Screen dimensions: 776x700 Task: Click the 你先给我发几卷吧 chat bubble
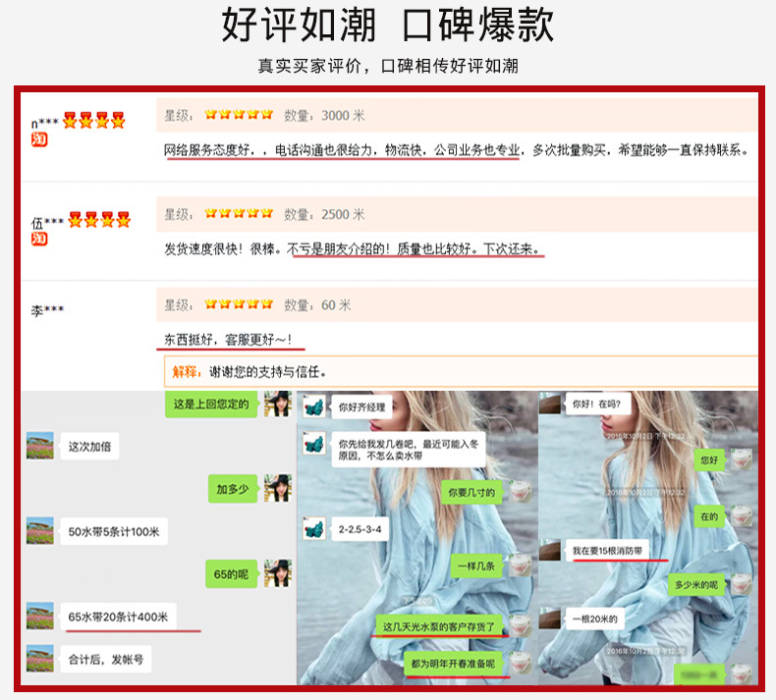coord(409,450)
